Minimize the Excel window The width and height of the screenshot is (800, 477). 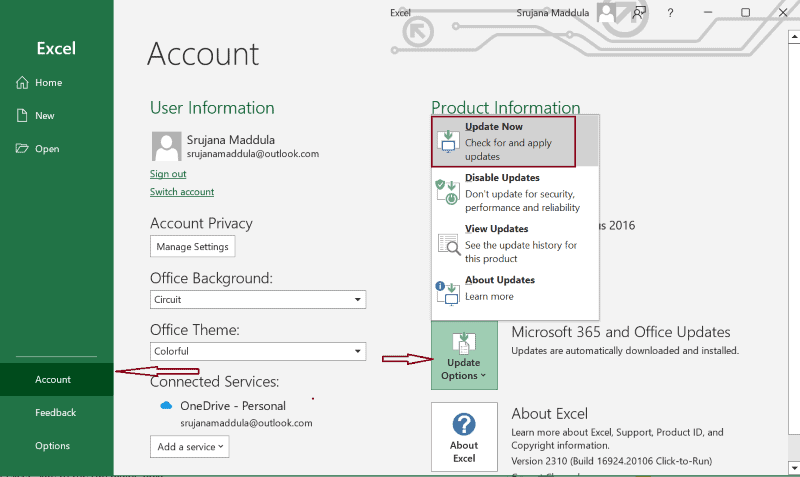(708, 12)
